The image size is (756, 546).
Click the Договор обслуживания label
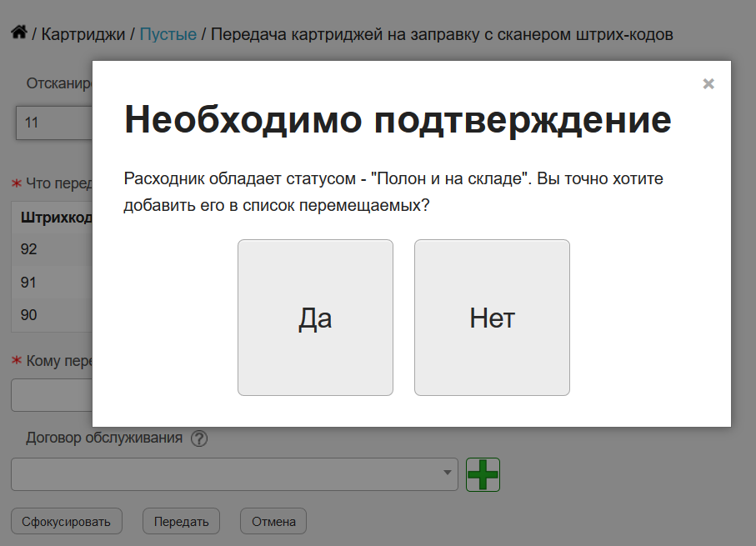[104, 438]
